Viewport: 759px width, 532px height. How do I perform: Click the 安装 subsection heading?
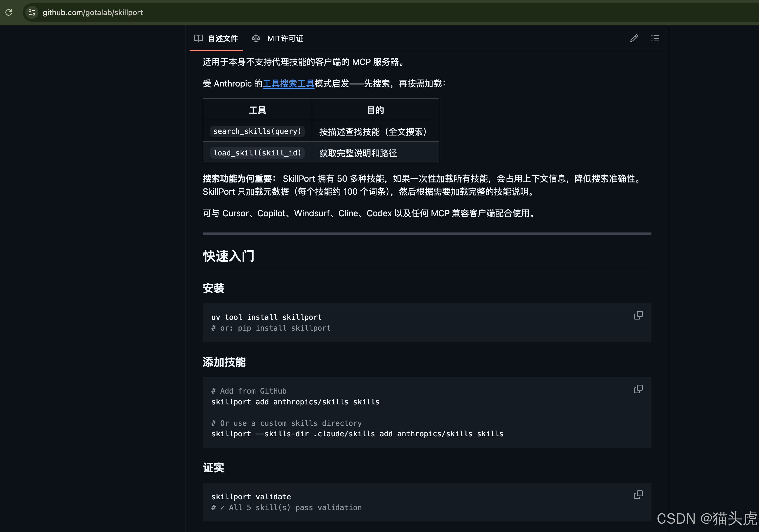point(214,288)
